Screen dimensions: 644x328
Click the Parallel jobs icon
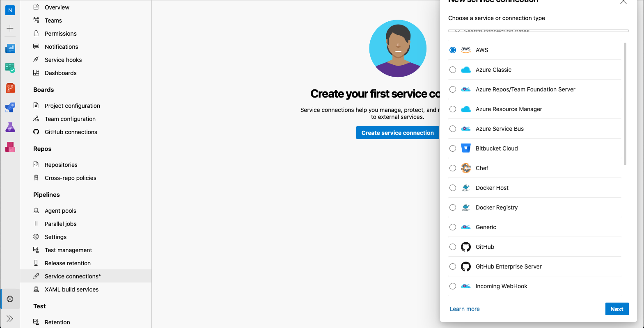36,223
